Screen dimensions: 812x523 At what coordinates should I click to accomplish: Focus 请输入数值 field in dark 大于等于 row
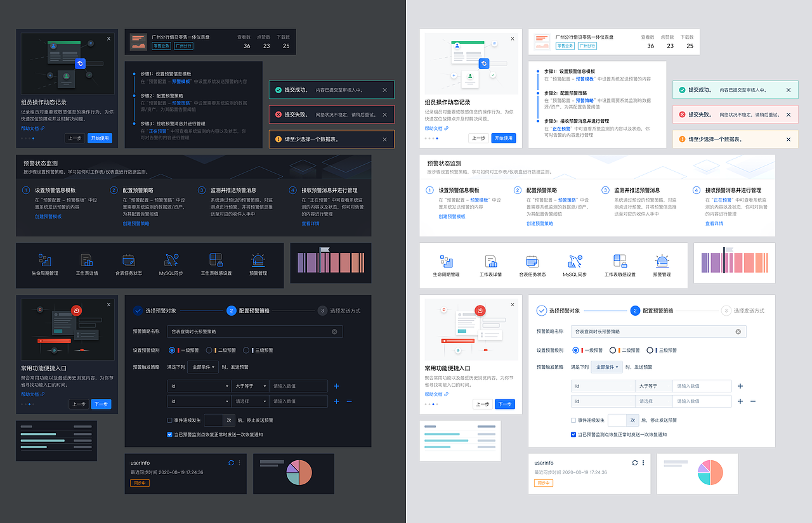pyautogui.click(x=298, y=386)
